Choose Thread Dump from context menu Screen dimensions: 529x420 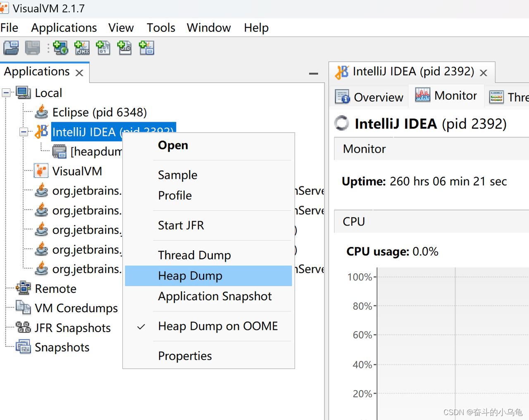pyautogui.click(x=208, y=255)
